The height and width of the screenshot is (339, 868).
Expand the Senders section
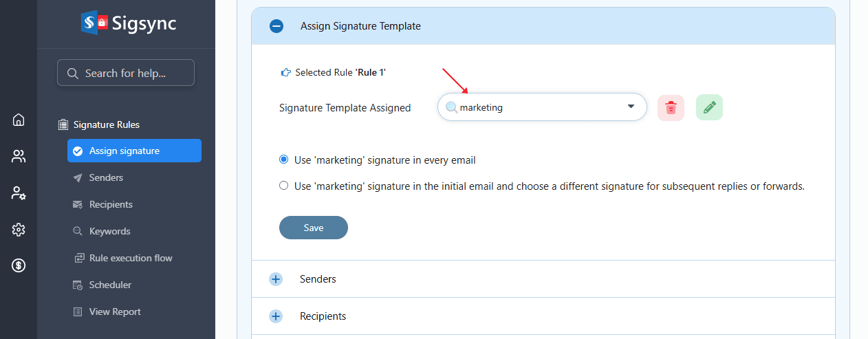276,279
